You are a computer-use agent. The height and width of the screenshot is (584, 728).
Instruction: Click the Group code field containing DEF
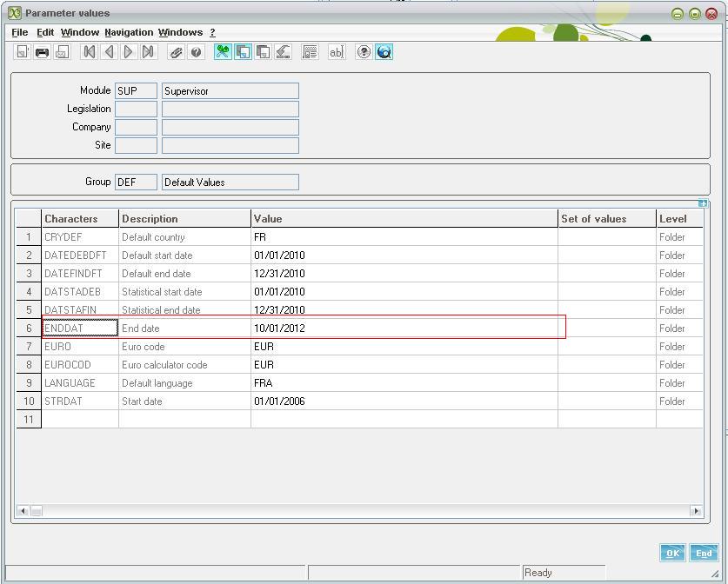click(x=136, y=182)
